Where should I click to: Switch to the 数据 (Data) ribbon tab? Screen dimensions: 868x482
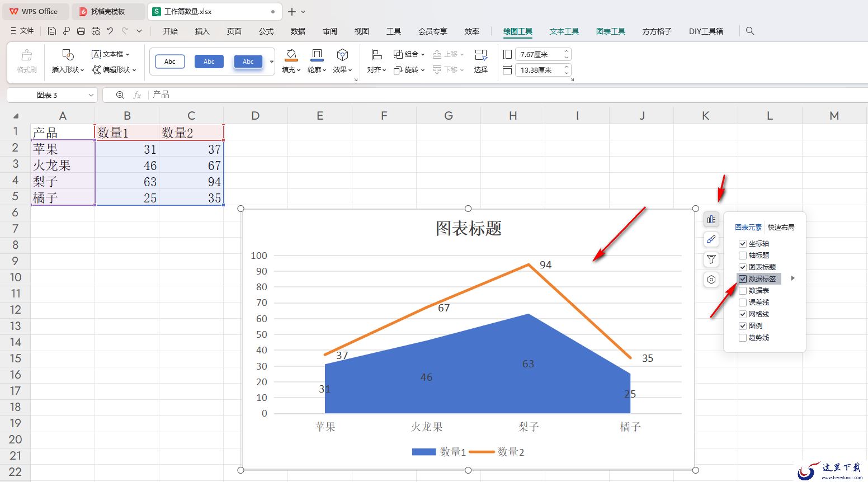pyautogui.click(x=298, y=31)
